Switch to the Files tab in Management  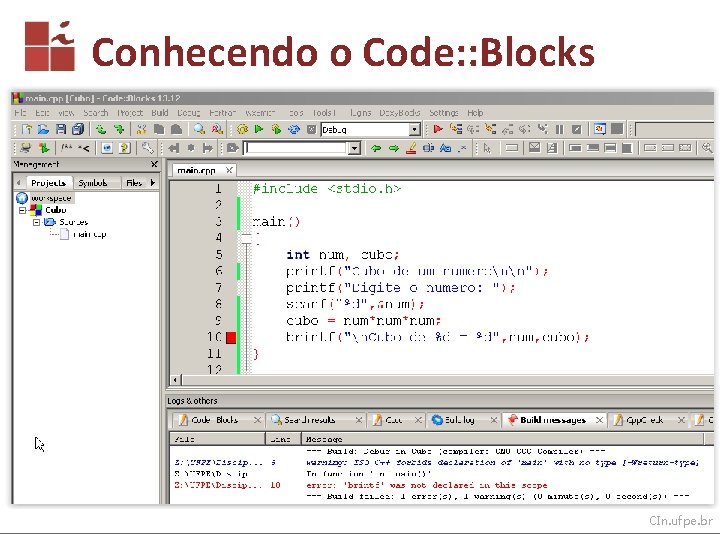pos(134,183)
